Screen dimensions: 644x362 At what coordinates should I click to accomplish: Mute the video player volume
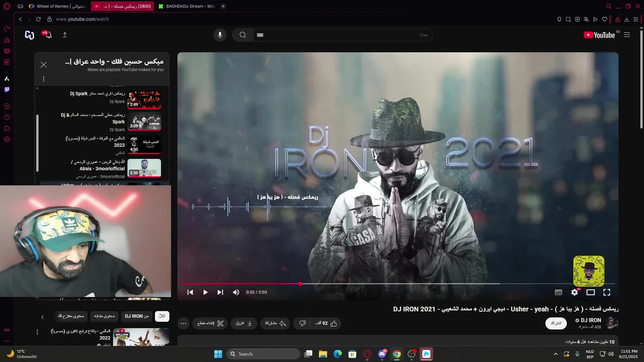click(x=236, y=292)
